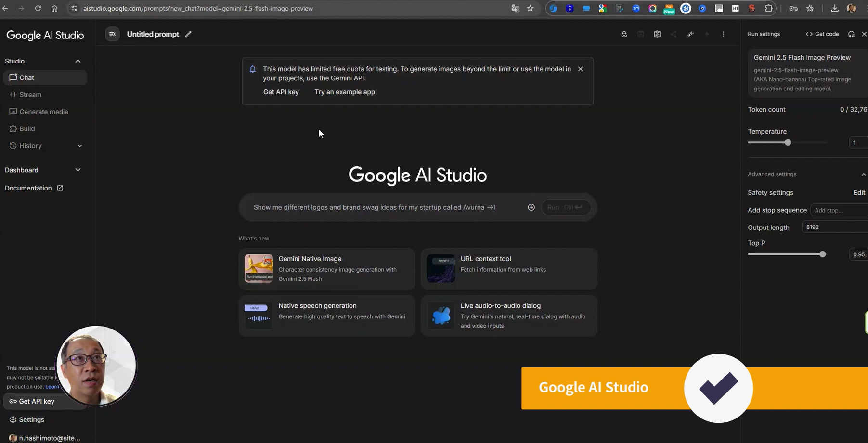Open Documentation external link
This screenshot has width=868, height=443.
coord(34,188)
